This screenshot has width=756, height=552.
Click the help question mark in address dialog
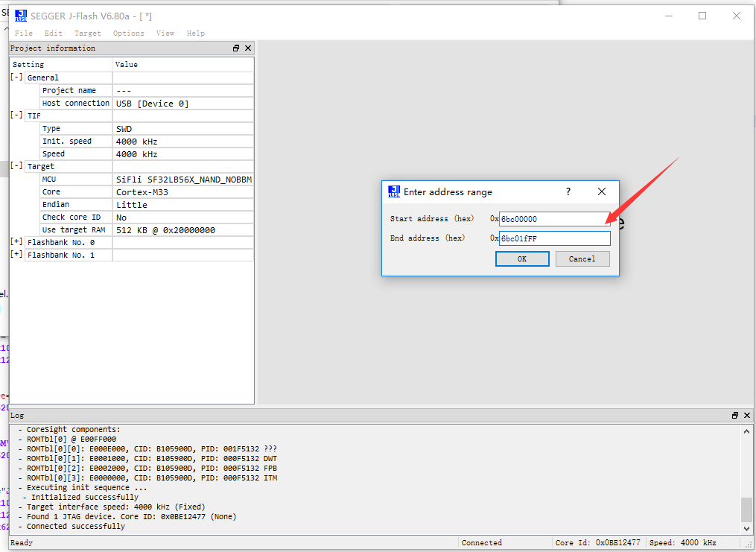click(568, 191)
